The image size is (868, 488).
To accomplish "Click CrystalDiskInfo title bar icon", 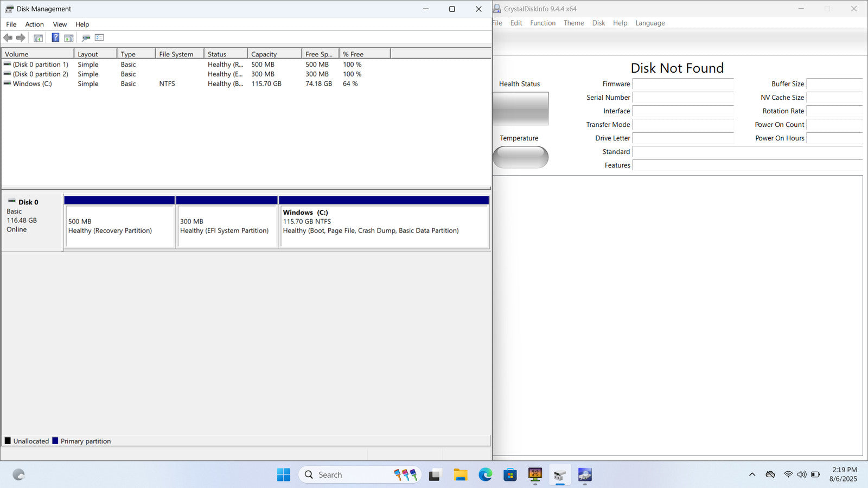I will (496, 9).
